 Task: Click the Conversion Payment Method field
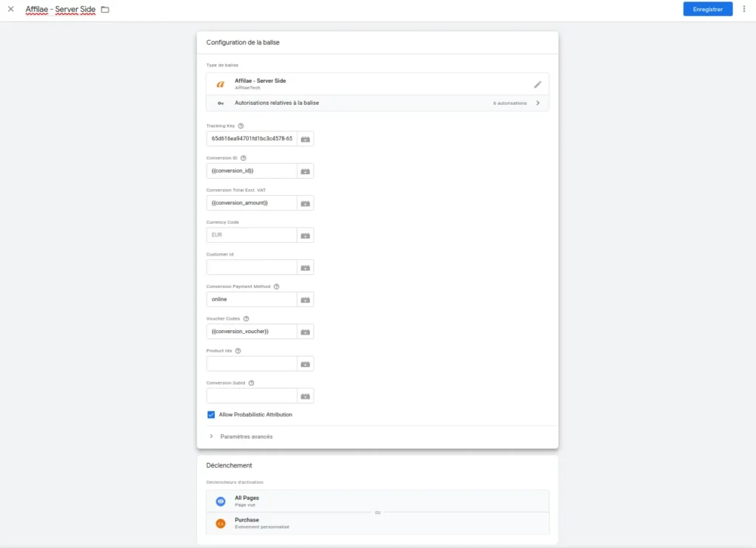coord(252,299)
